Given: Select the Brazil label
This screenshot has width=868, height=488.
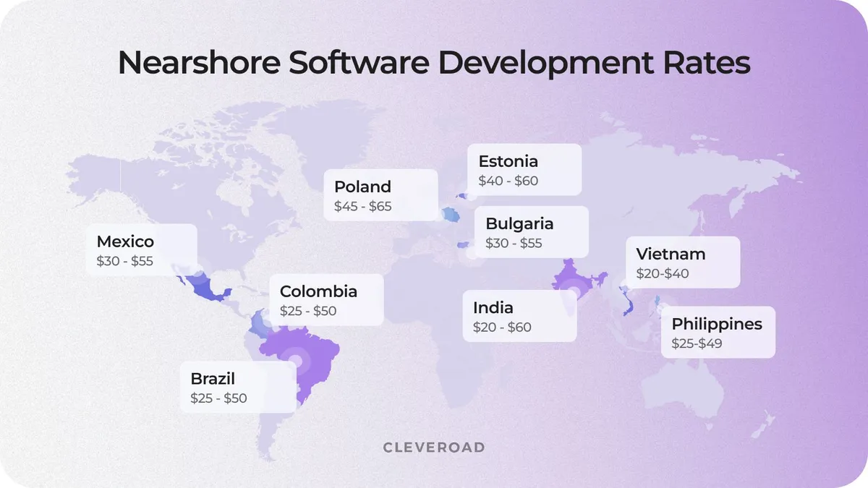Looking at the screenshot, I should click(213, 378).
